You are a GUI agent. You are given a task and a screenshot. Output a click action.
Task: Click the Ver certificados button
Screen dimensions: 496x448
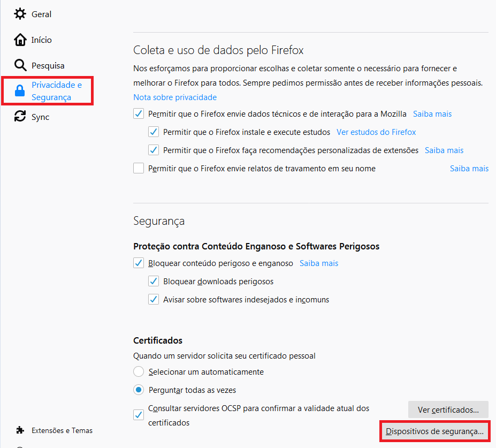click(448, 409)
